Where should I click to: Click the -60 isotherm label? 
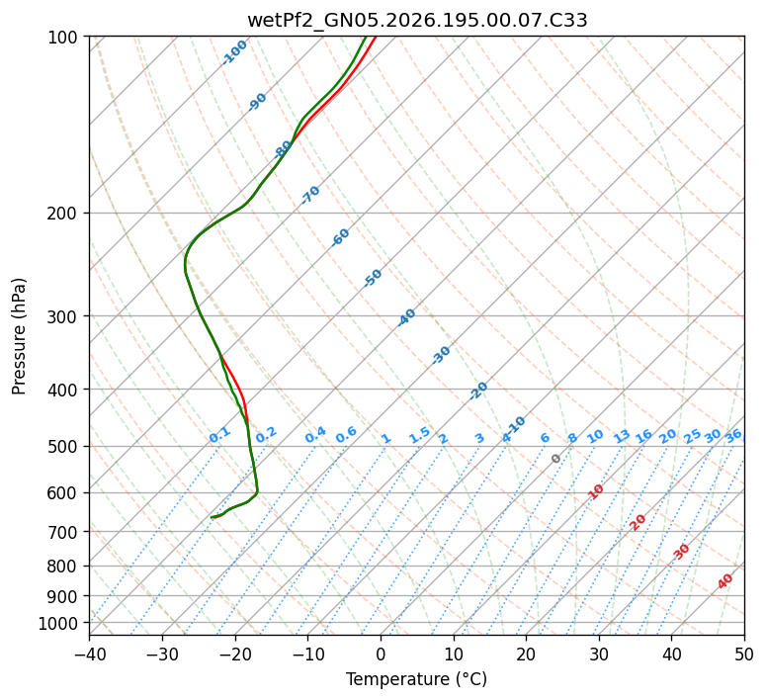340,237
